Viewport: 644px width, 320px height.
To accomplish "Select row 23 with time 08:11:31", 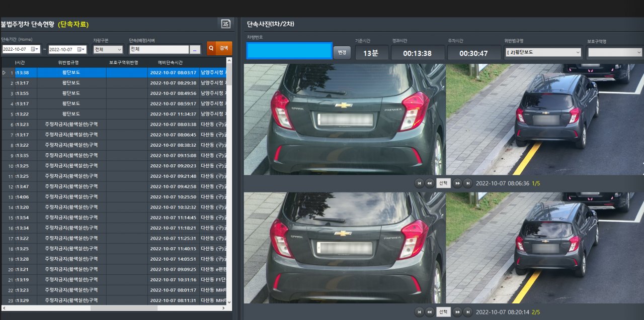I will pos(113,300).
